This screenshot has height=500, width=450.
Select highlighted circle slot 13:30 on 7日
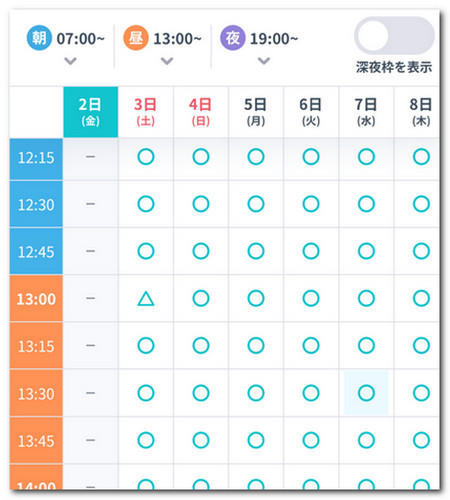click(x=366, y=393)
